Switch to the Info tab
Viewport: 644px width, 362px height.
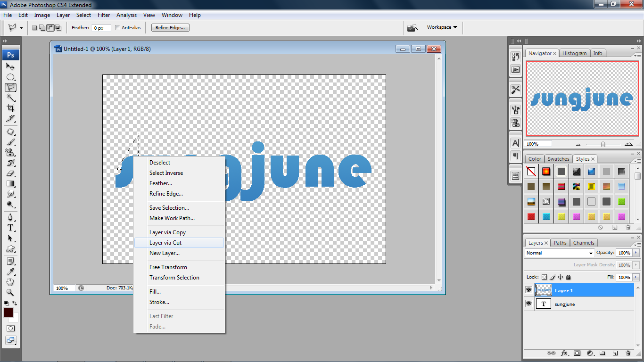coord(598,53)
